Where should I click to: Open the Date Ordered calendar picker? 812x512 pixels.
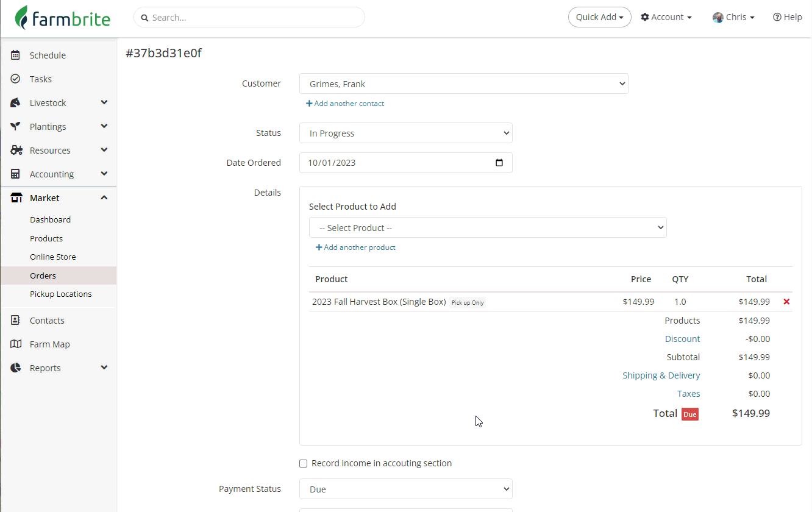click(x=499, y=163)
